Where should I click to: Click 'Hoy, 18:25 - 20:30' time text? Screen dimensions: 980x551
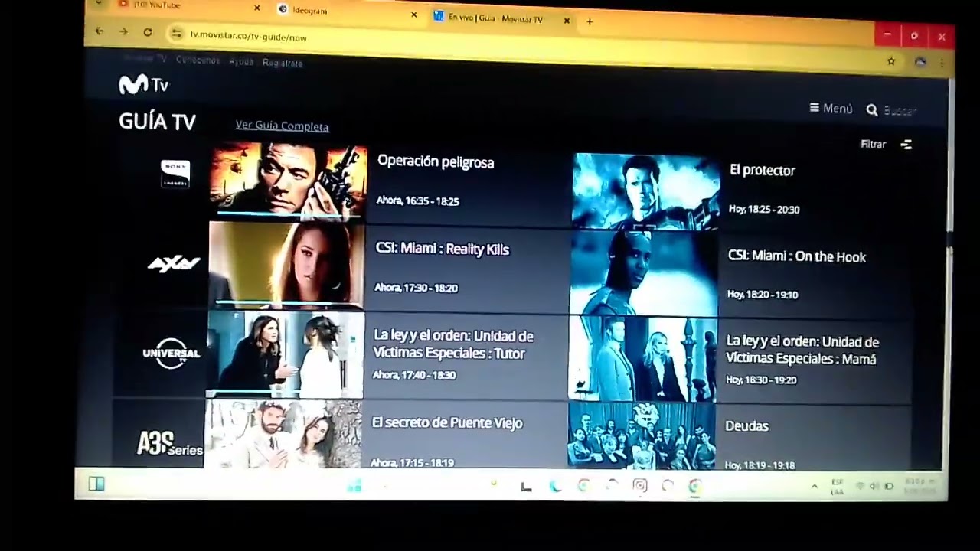(x=764, y=209)
